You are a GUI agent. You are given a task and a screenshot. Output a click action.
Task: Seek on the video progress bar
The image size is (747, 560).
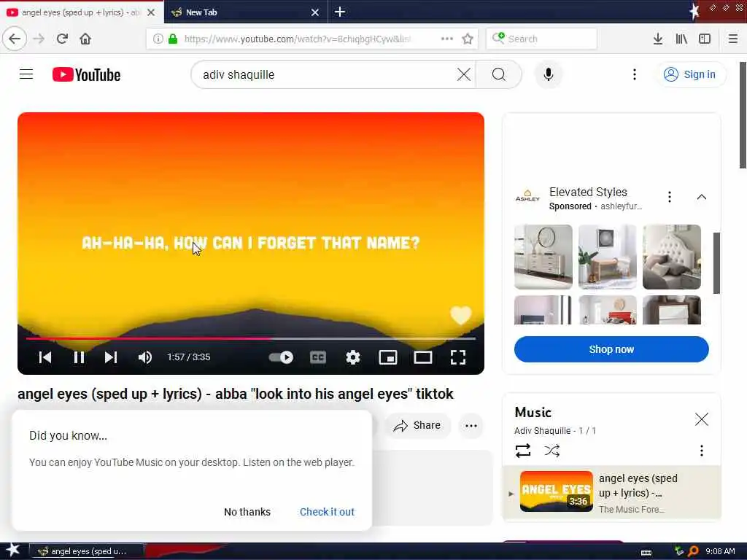coord(251,338)
